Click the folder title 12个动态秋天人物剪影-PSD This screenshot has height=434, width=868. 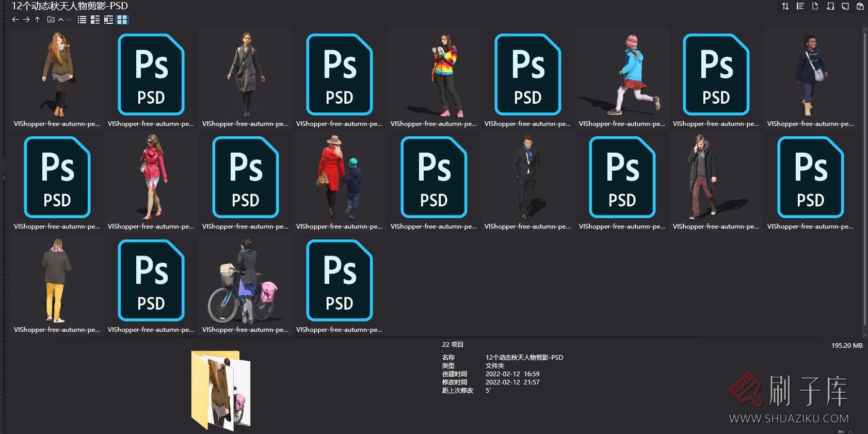(x=70, y=6)
